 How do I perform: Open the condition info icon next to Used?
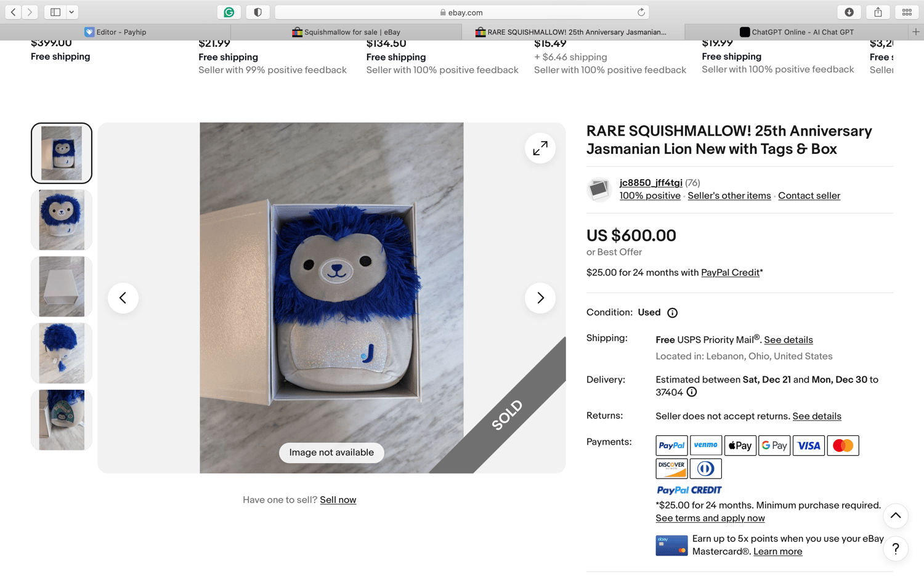673,313
